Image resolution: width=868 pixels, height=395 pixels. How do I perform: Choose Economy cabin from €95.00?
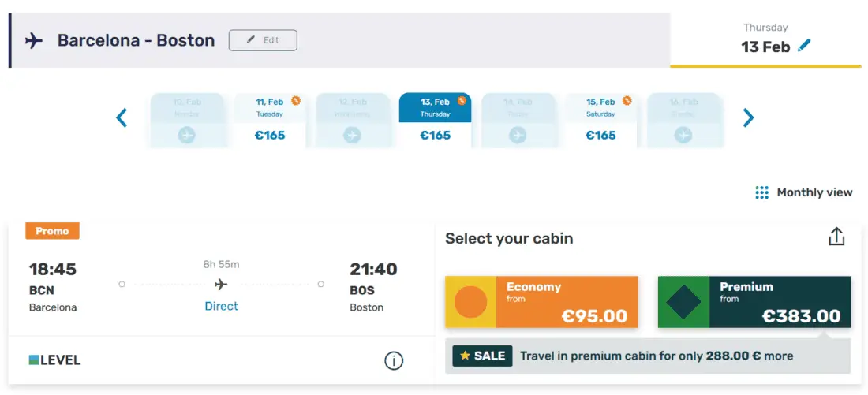point(541,302)
